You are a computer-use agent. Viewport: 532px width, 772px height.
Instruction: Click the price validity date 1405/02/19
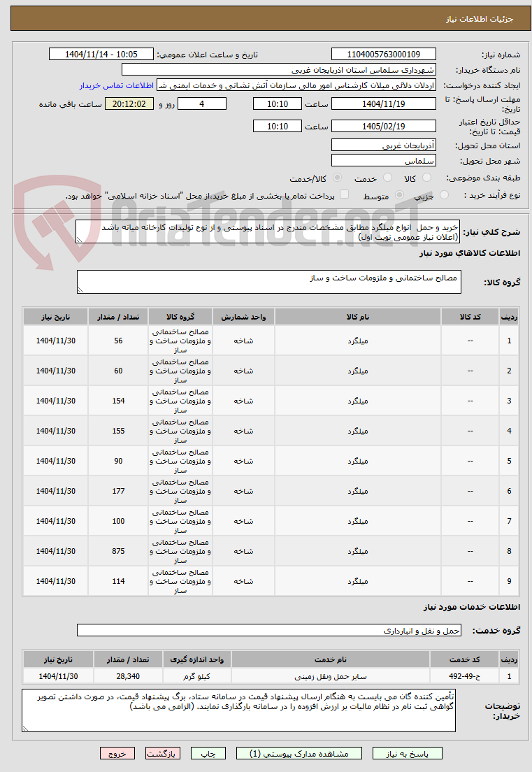point(383,127)
